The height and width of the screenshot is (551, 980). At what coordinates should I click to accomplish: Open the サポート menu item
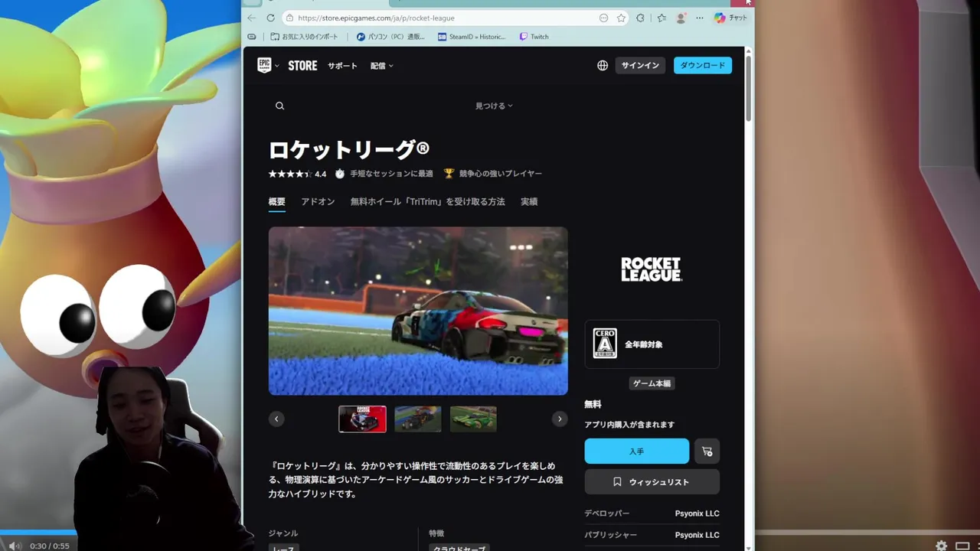[342, 66]
